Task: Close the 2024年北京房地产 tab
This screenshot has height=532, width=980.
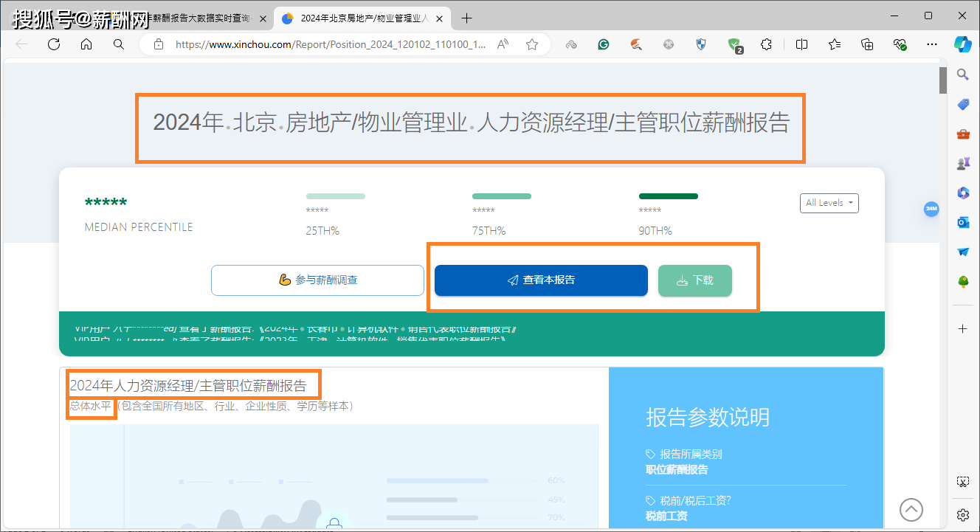Action: click(440, 18)
